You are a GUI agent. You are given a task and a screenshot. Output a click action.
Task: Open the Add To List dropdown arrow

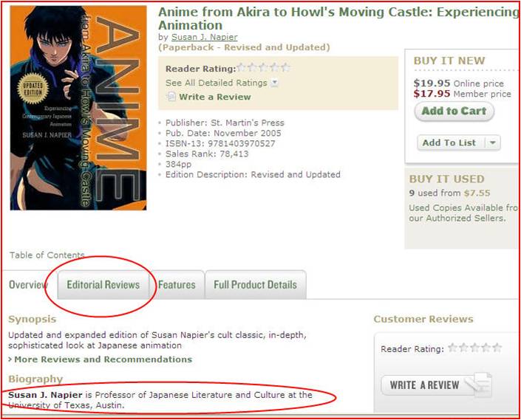493,143
